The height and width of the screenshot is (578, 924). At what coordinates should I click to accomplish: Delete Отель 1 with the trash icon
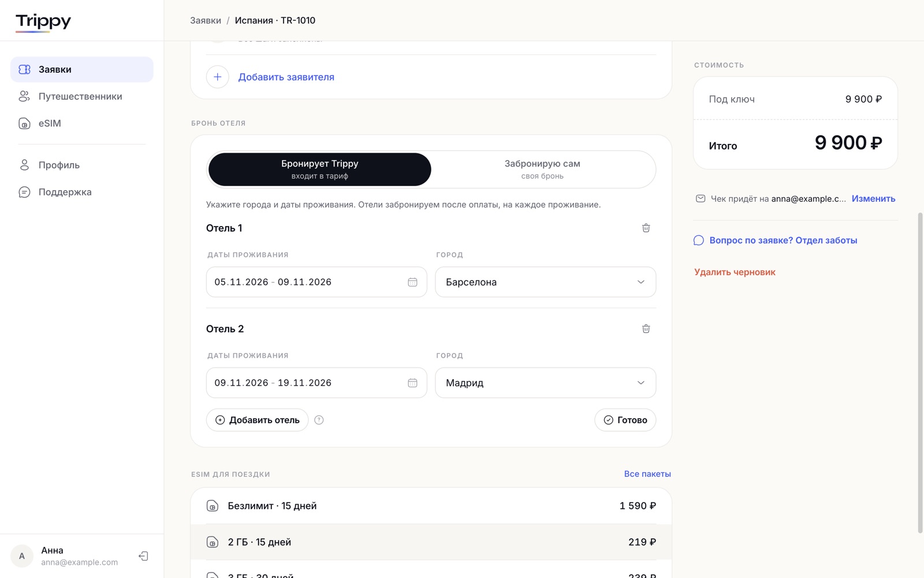tap(646, 228)
